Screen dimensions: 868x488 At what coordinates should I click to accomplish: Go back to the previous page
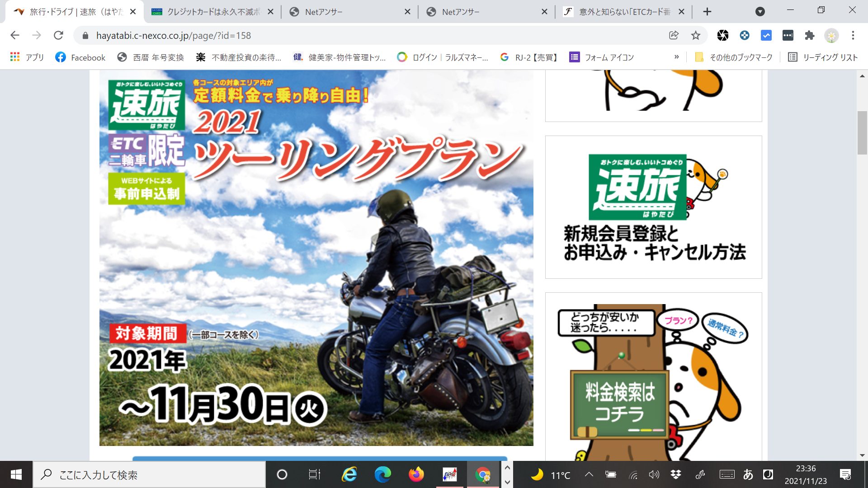point(15,35)
